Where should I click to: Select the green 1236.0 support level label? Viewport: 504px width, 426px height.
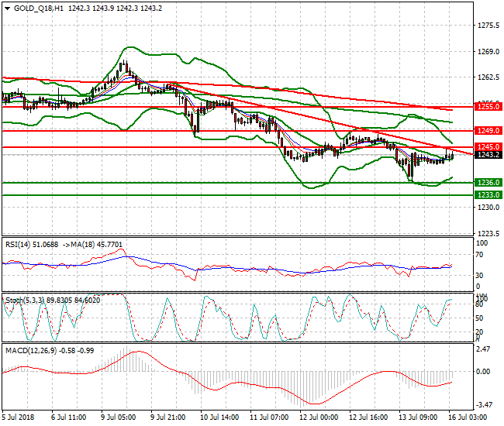(x=488, y=183)
